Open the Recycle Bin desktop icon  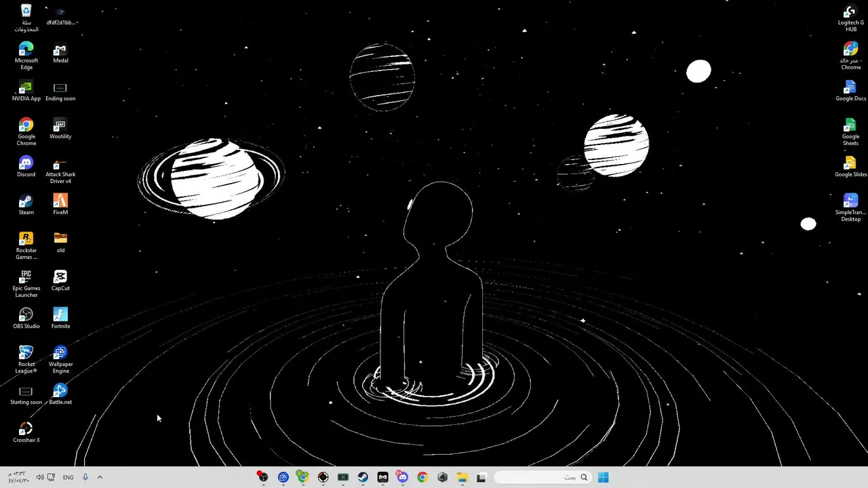26,18
